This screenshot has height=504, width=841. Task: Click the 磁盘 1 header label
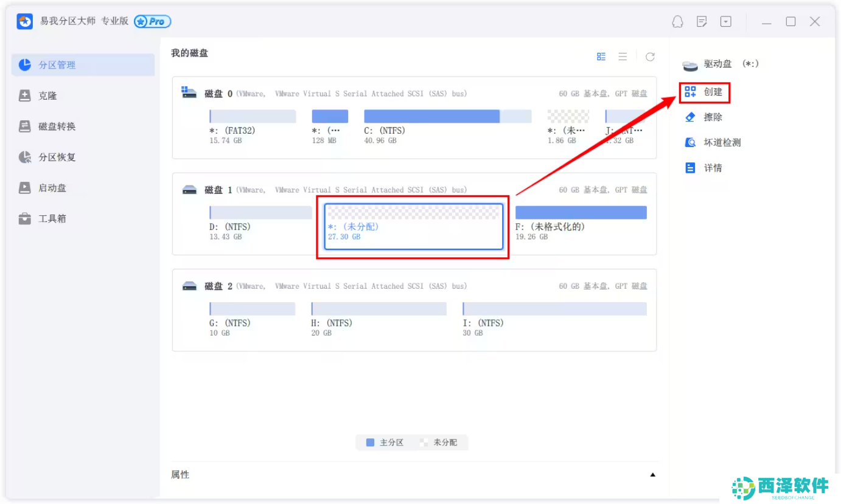click(x=218, y=190)
